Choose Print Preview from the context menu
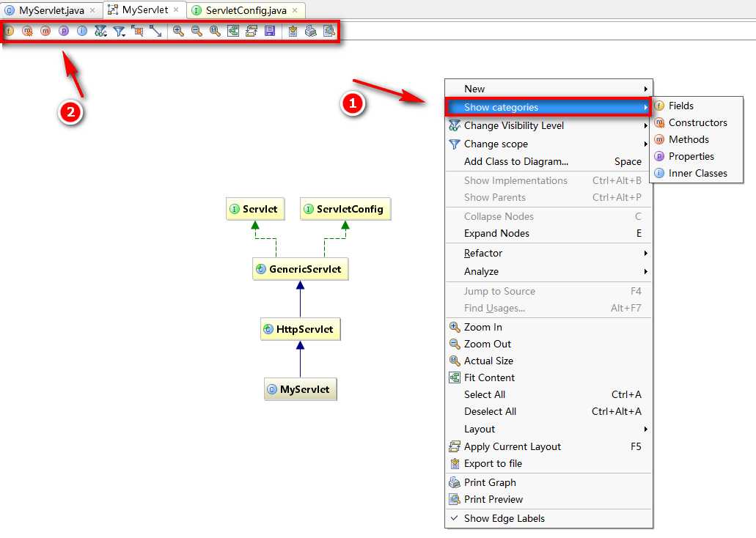Image resolution: width=756 pixels, height=538 pixels. pyautogui.click(x=548, y=499)
